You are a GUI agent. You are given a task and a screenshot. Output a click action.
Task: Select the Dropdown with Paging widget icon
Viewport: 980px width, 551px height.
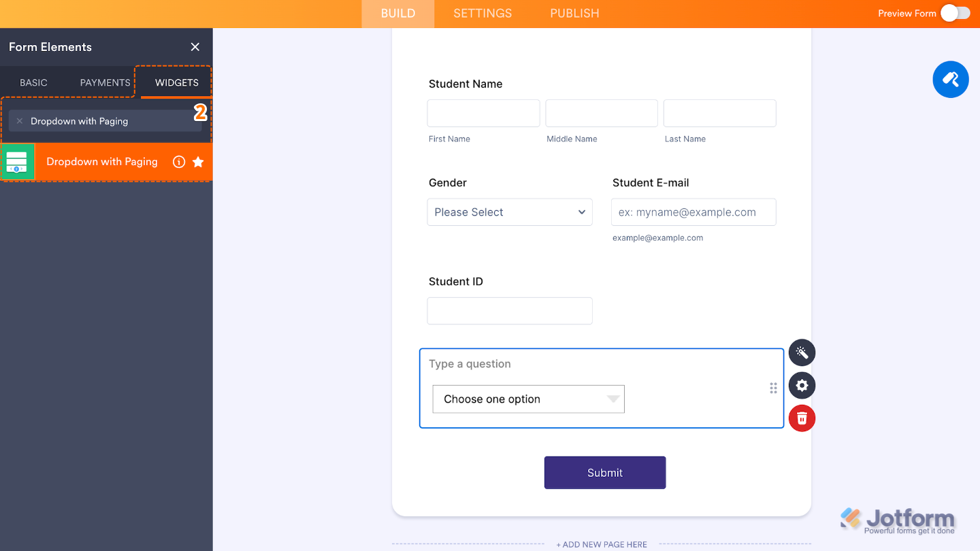[17, 161]
